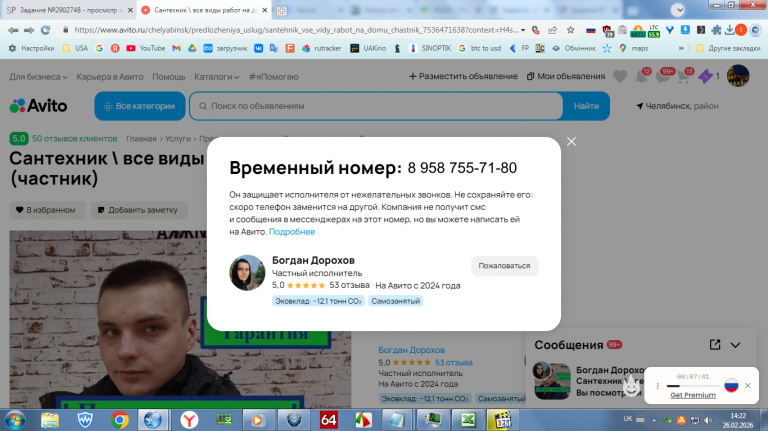
Task: Open browser extensions puzzle icon
Action: pos(716,30)
